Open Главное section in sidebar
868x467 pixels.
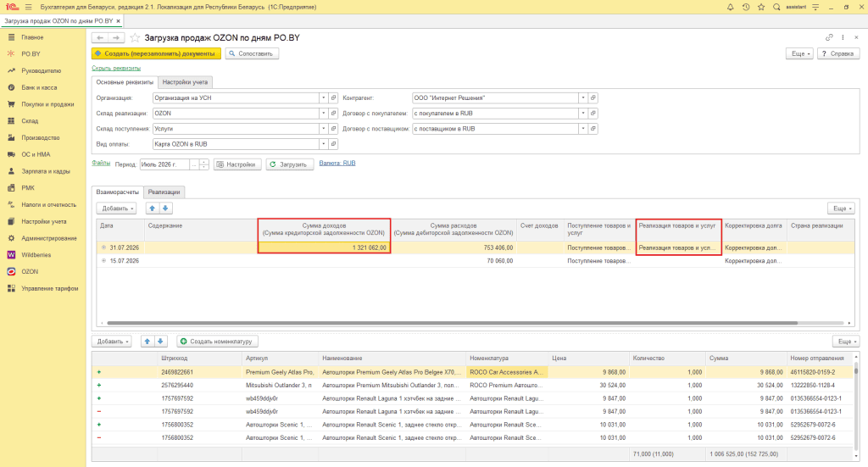click(32, 37)
